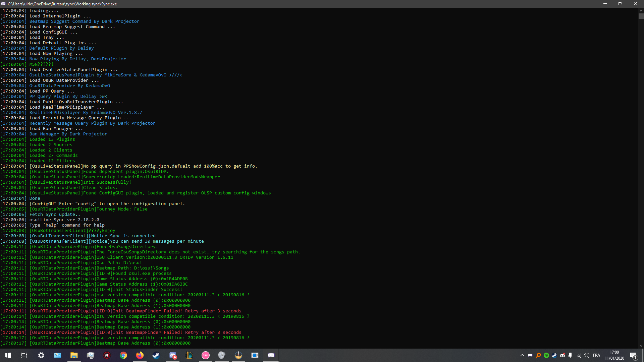This screenshot has width=644, height=362.
Task: Open File Explorer from the taskbar
Action: (x=74, y=355)
